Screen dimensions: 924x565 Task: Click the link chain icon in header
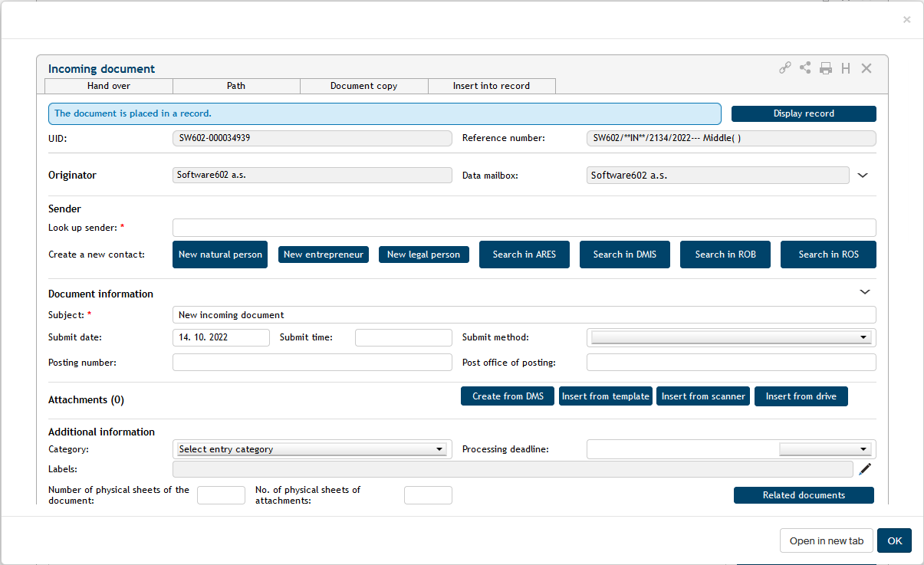(x=785, y=68)
